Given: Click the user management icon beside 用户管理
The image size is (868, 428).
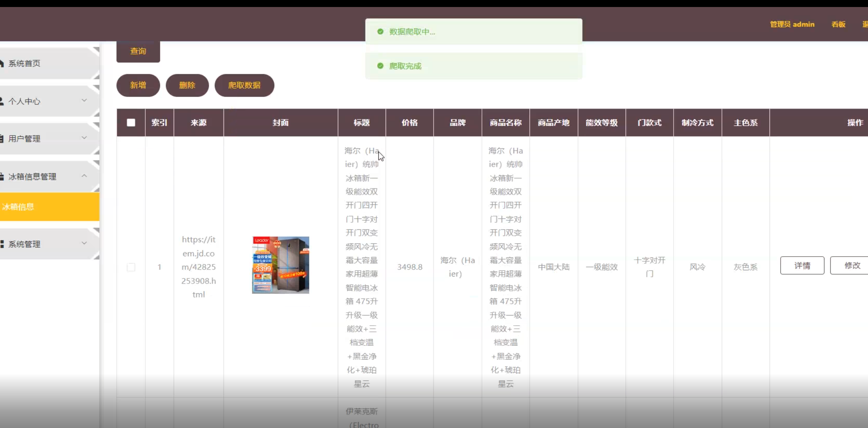Looking at the screenshot, I should [x=2, y=138].
